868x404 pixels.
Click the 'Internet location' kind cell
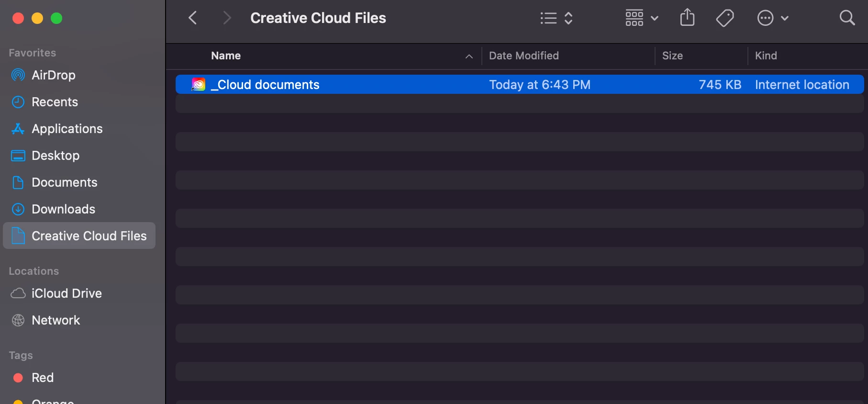coord(802,85)
